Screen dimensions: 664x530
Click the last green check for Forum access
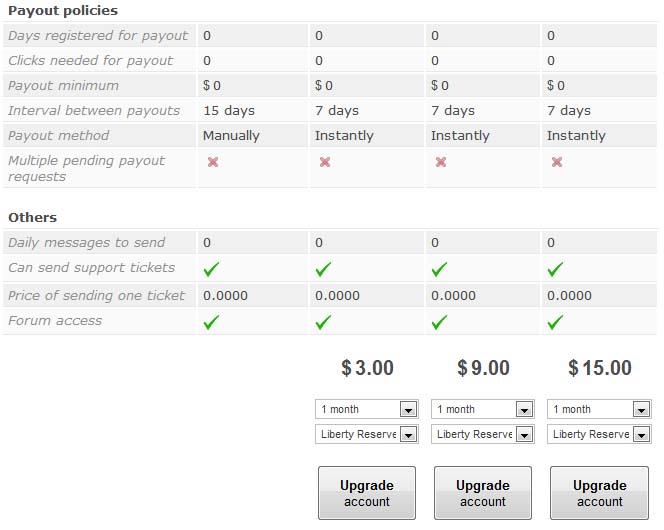click(x=555, y=322)
